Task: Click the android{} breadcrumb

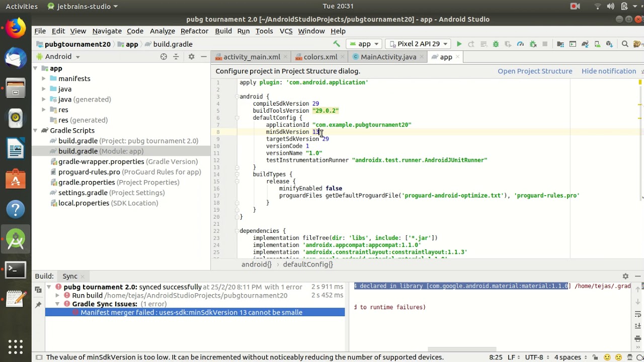Action: click(256, 264)
